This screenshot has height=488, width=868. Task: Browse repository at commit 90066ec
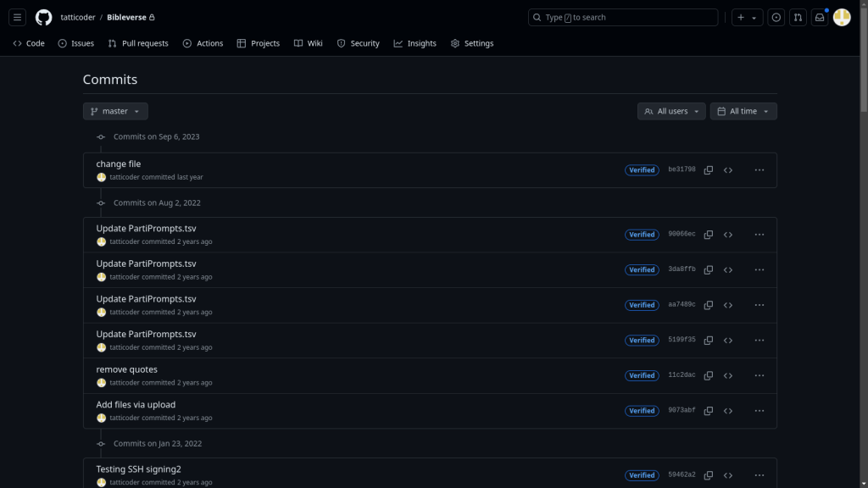(728, 235)
